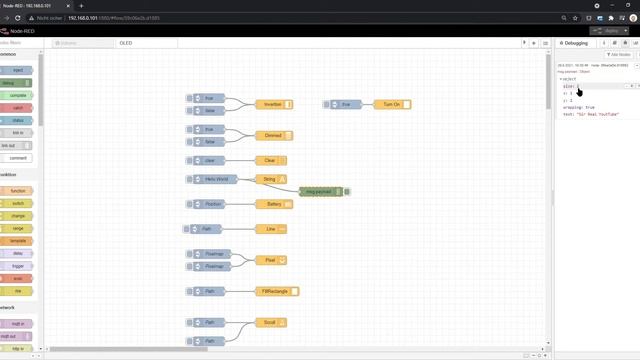Collapse the common palette category
Screen dimensions: 640x360
point(19,54)
